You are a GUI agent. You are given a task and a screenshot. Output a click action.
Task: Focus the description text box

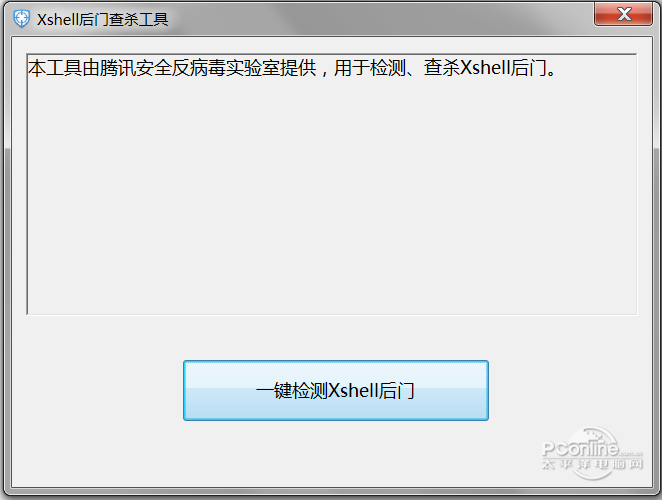331,184
